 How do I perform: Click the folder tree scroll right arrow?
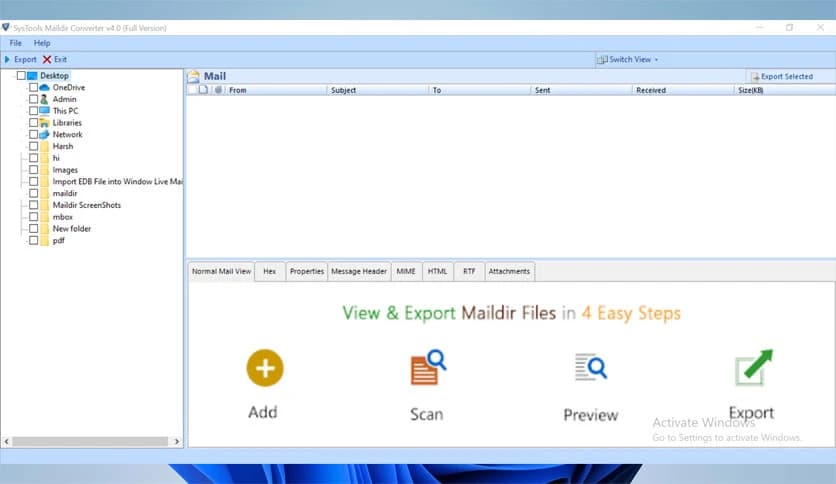point(176,441)
